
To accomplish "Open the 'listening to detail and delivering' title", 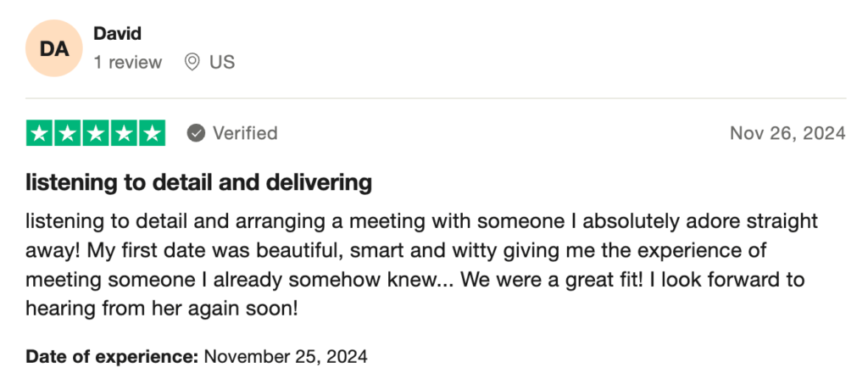I will coord(198,182).
